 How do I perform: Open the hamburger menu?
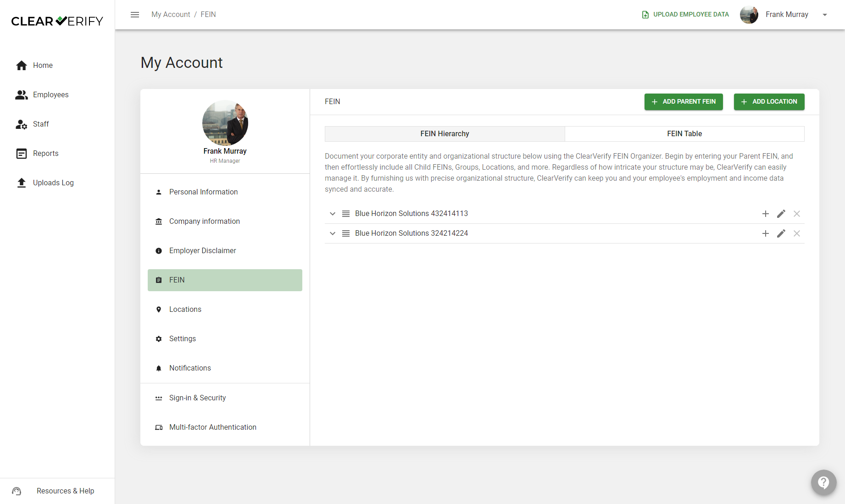[x=135, y=15]
